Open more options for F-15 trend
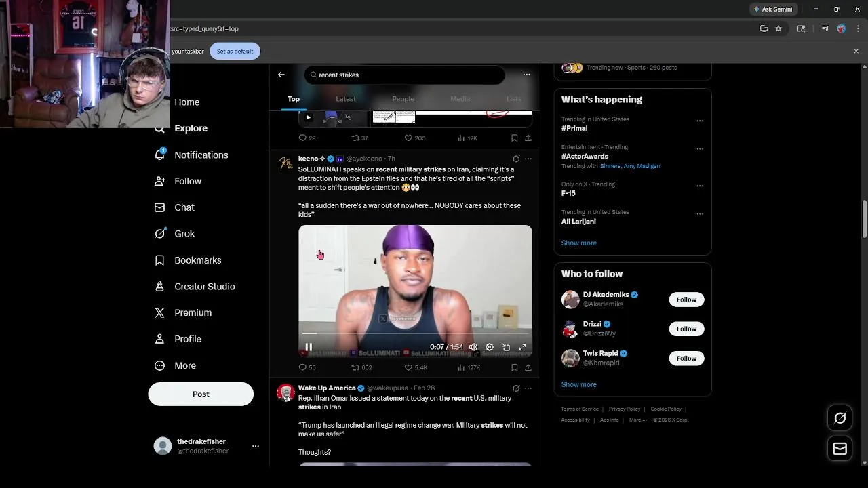 click(700, 186)
